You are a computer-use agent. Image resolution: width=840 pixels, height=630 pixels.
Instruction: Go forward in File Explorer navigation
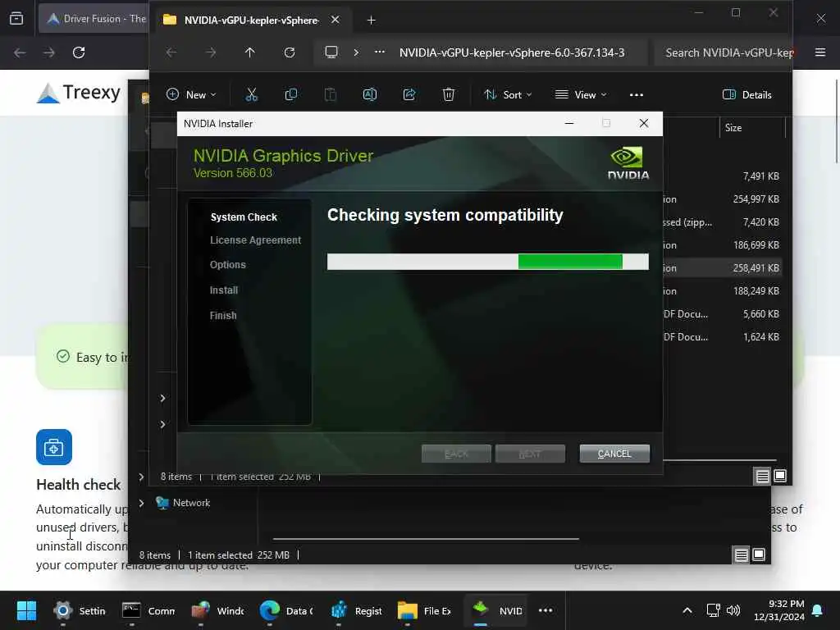211,52
